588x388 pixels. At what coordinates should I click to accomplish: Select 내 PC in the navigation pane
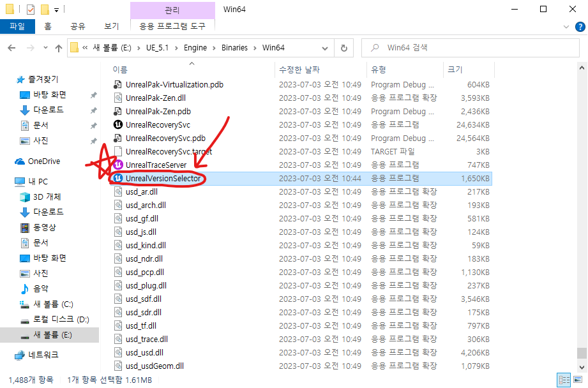click(x=31, y=182)
